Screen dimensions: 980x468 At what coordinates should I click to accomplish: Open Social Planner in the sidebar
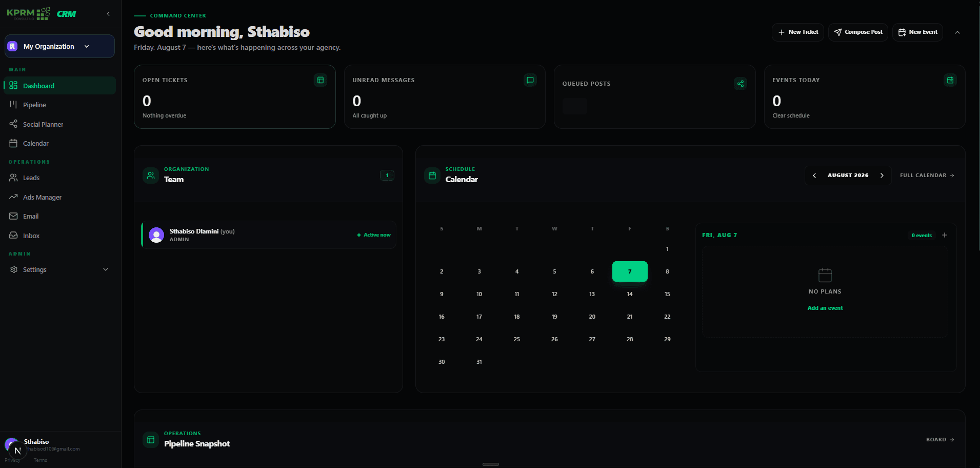pyautogui.click(x=59, y=124)
